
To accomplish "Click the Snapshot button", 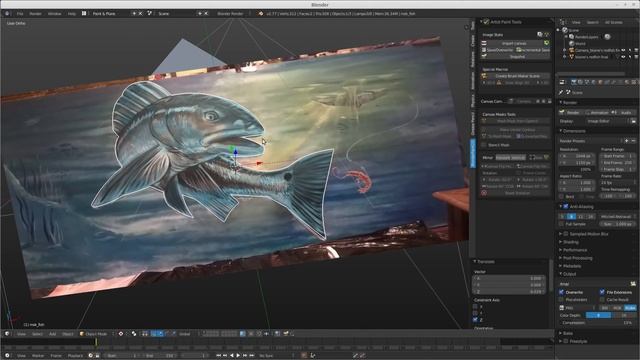I will (x=517, y=57).
